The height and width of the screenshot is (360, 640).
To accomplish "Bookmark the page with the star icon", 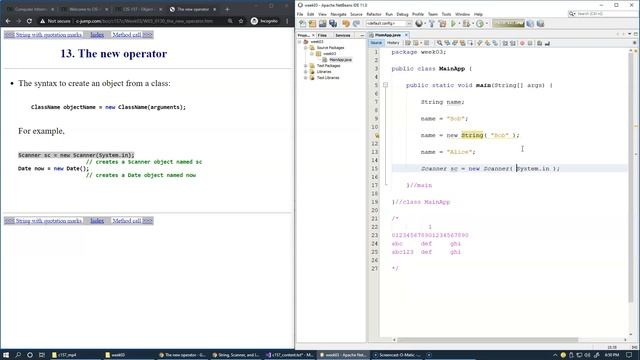I will (x=241, y=21).
